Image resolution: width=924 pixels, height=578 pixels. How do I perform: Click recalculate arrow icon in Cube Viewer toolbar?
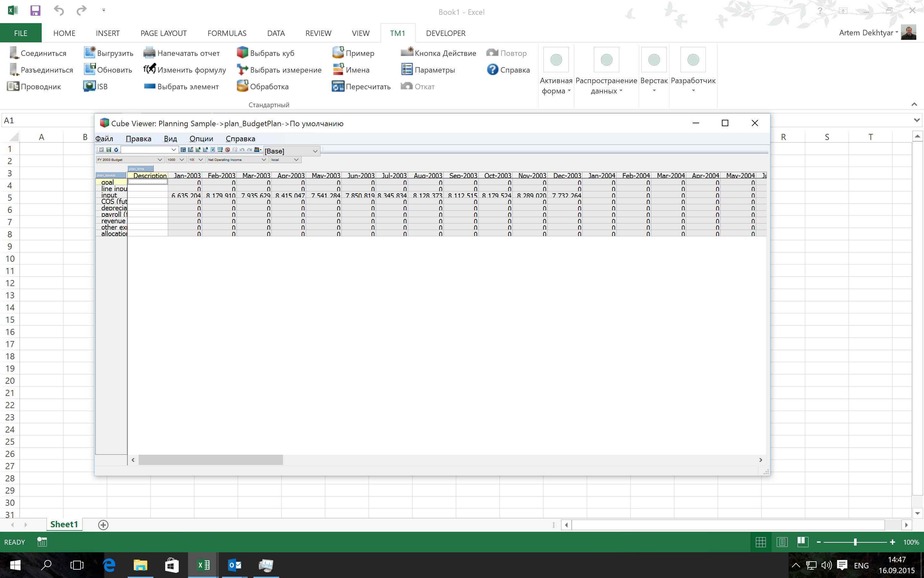[116, 150]
